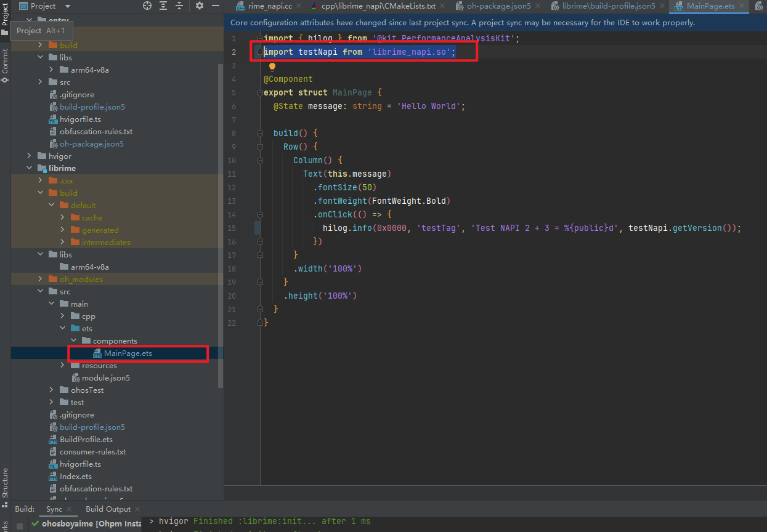Click the testNapi.getVersion() call
Screen dimensions: 767x532
click(x=683, y=228)
